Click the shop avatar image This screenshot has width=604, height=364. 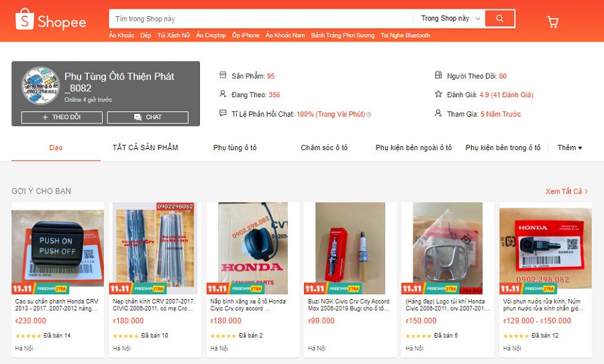coord(40,85)
